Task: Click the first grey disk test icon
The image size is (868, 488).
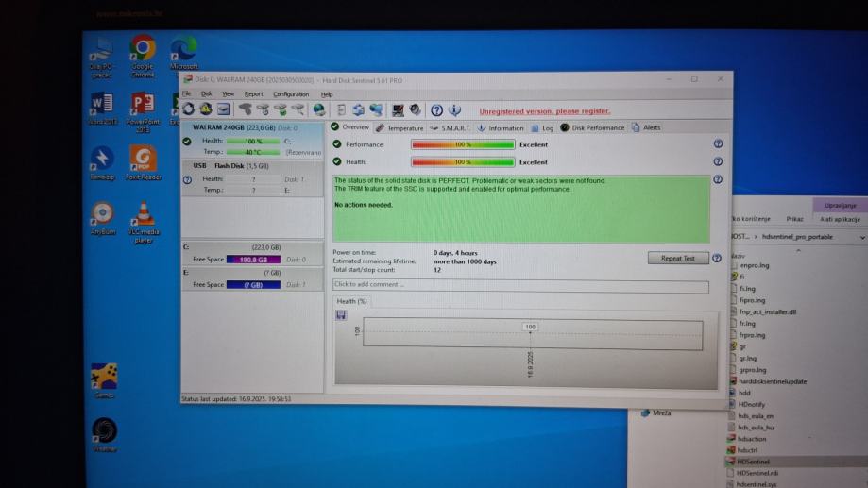Action: [x=246, y=109]
